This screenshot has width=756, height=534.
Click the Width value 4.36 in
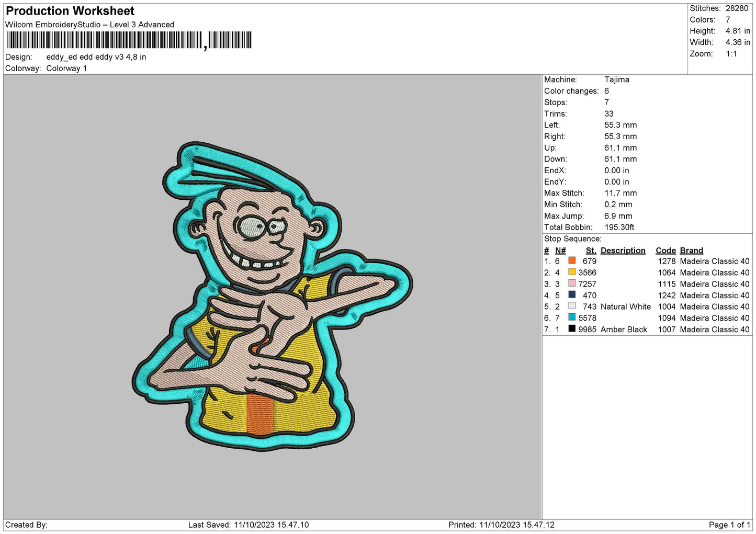point(738,42)
